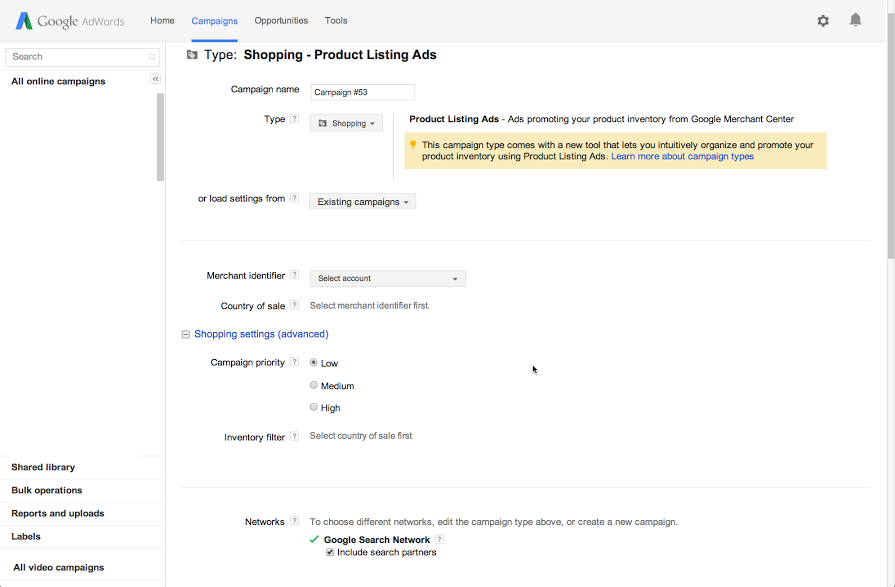Screen dimensions: 895x587
Task: Uncheck Include search partners
Action: coord(330,552)
